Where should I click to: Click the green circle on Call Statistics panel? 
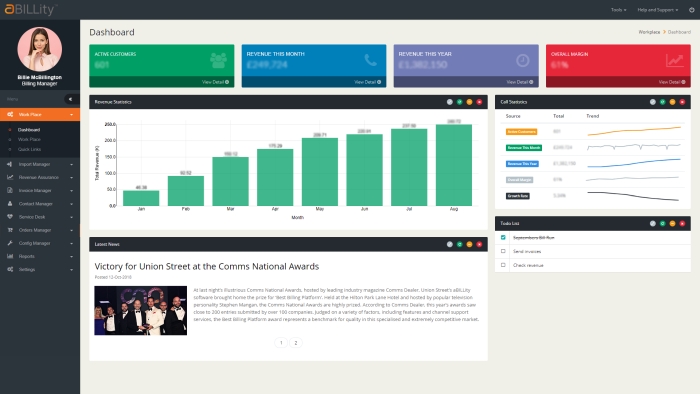point(662,102)
